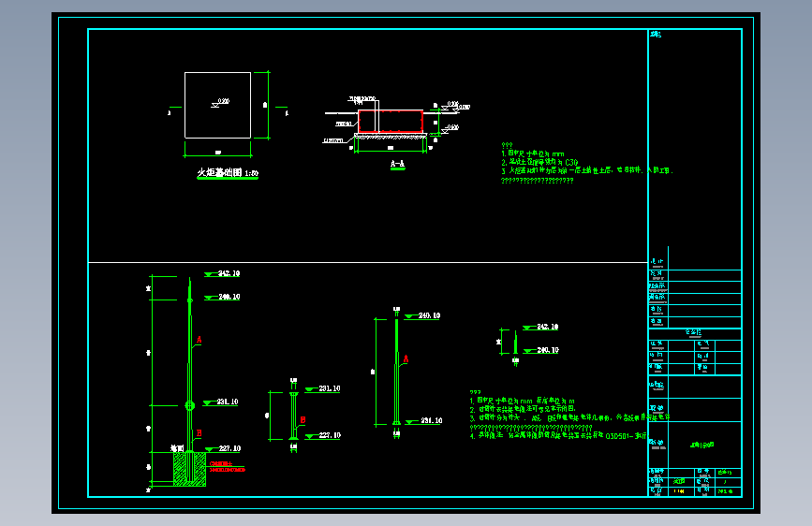The image size is (812, 526).
Task: Click "240.10" atop the tall segment A detail
Action: pos(429,315)
